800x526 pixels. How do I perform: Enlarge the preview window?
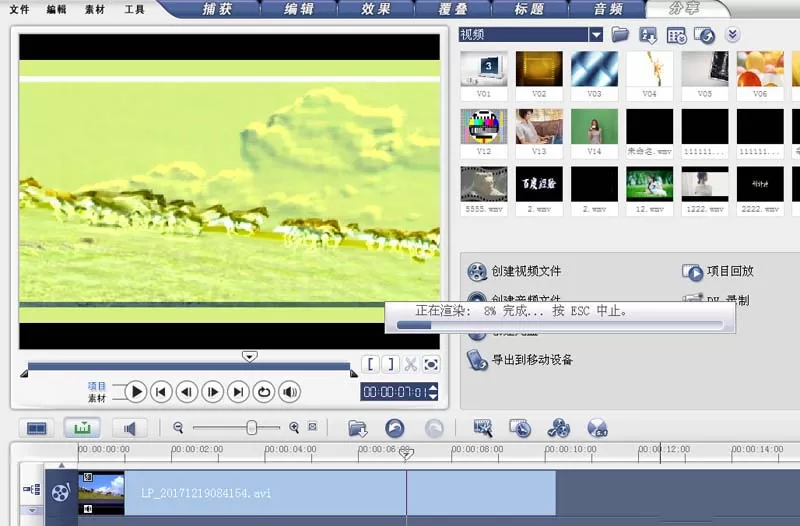pos(431,364)
